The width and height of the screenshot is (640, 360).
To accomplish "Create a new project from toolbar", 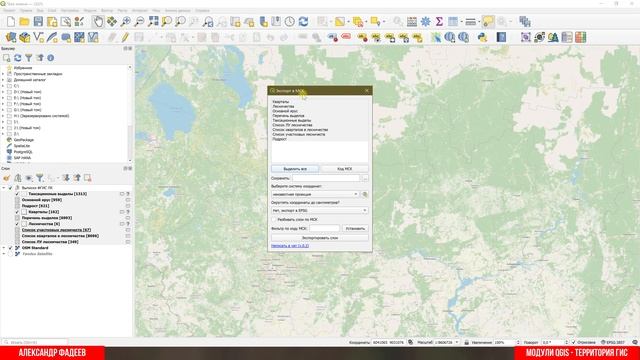I will click(11, 22).
